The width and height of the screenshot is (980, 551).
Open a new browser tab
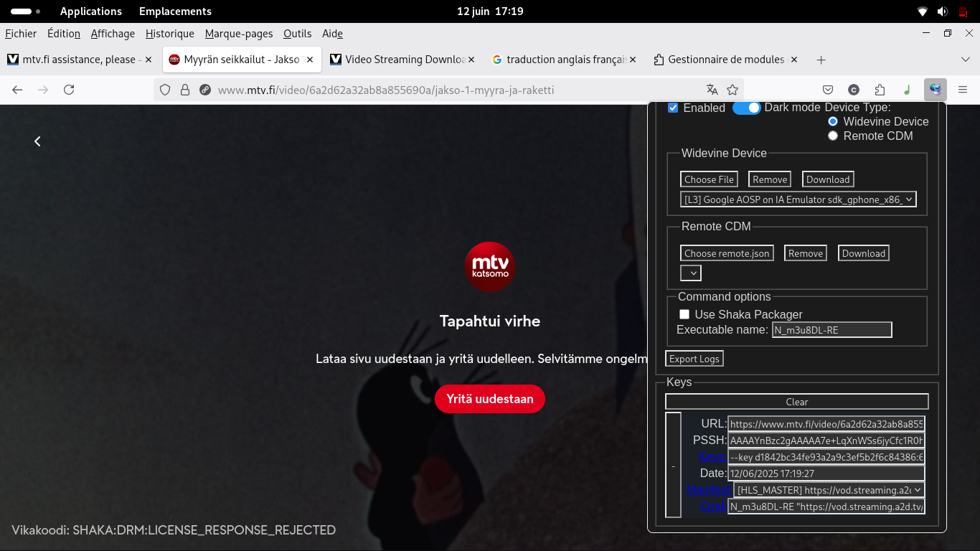tap(821, 60)
